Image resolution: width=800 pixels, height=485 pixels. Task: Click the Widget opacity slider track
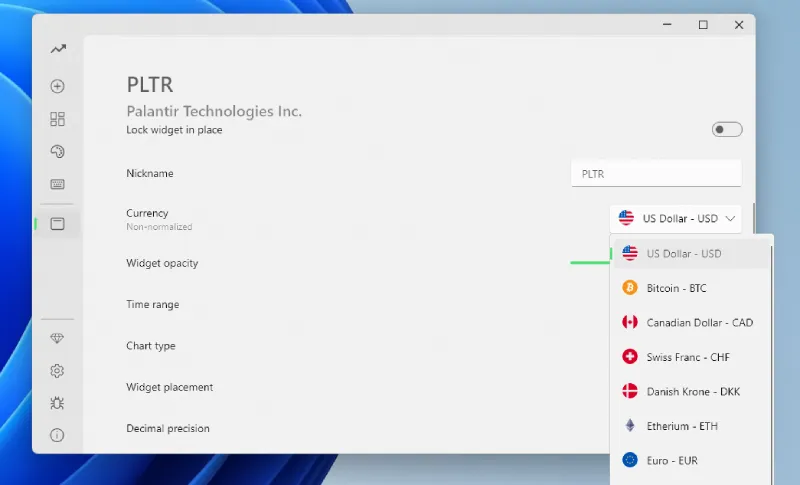point(589,263)
